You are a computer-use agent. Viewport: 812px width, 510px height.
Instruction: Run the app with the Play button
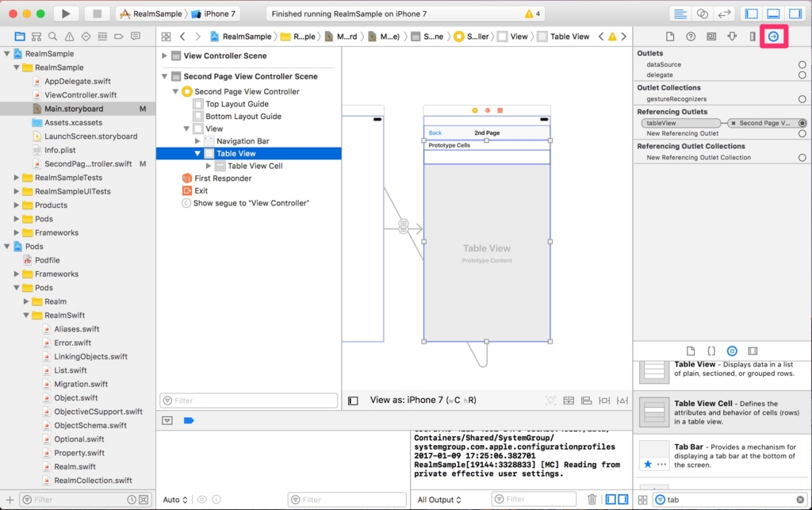point(66,14)
